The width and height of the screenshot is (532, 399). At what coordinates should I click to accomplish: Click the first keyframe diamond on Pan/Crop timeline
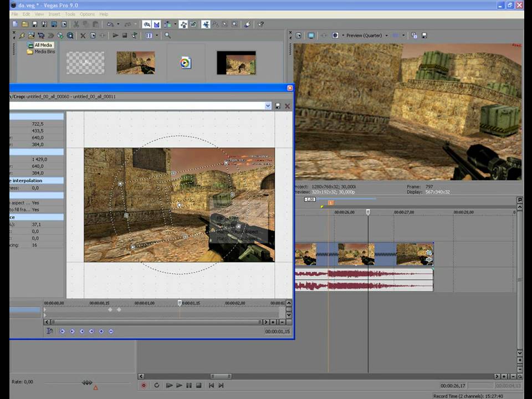(110, 309)
